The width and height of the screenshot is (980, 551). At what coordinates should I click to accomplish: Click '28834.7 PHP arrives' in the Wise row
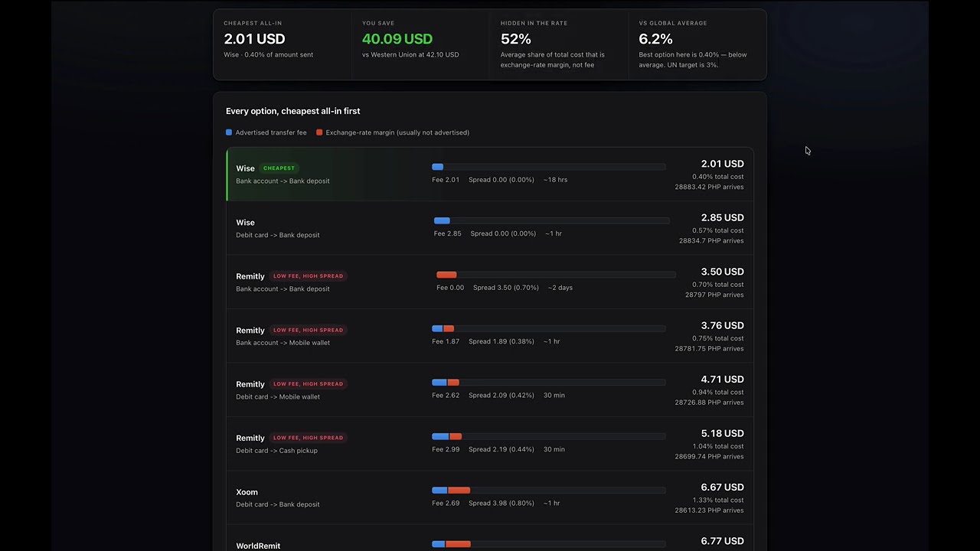pos(711,241)
